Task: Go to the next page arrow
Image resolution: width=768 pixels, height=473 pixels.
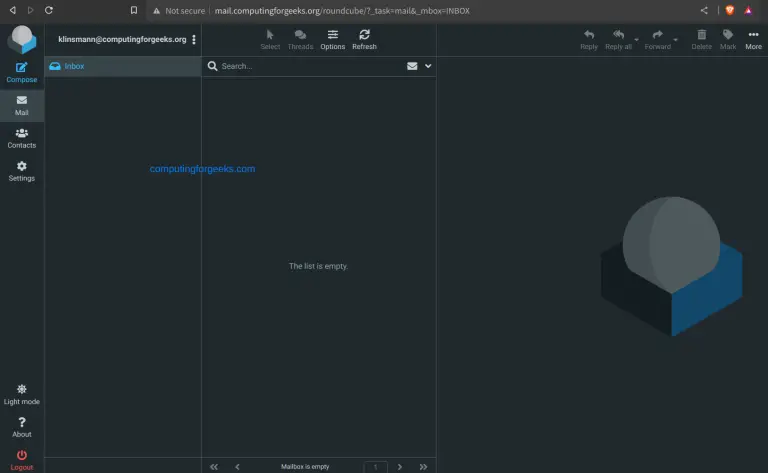Action: pos(400,466)
